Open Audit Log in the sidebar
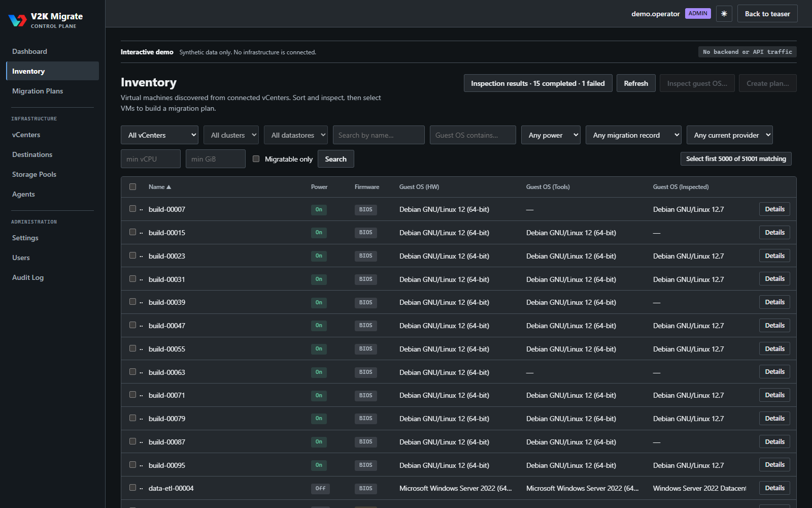Image resolution: width=812 pixels, height=508 pixels. tap(52, 277)
